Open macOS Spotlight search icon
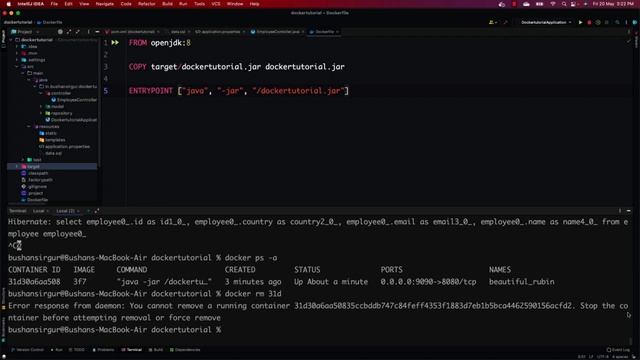This screenshot has height=360, width=640. click(564, 4)
